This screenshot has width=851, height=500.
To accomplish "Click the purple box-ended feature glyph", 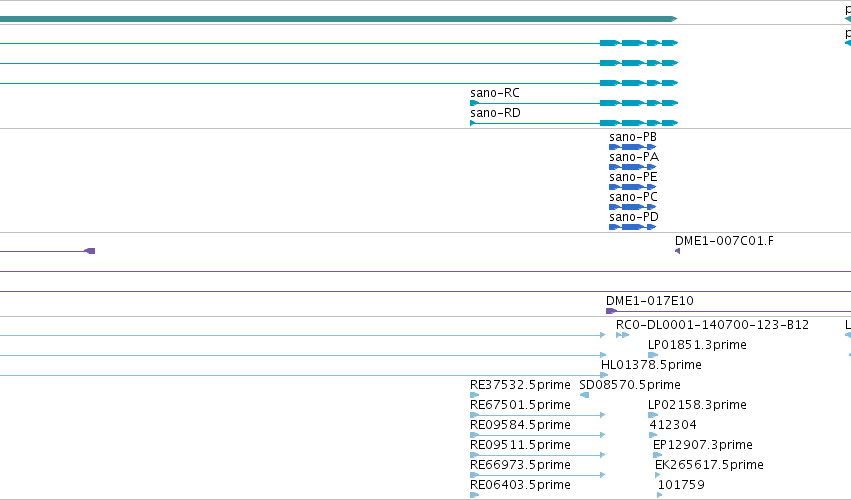I will (x=90, y=251).
